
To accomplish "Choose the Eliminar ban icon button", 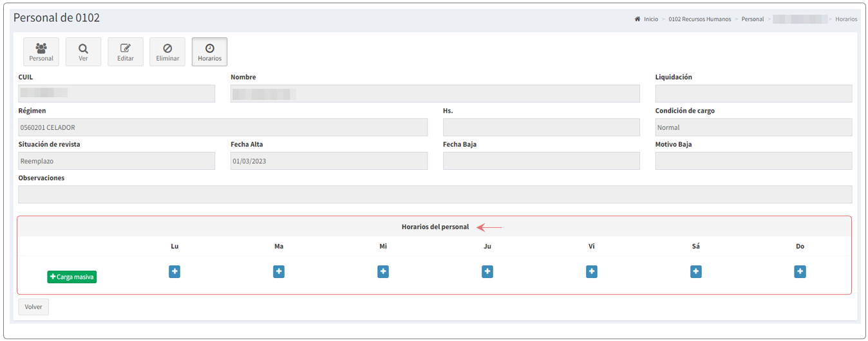I will pos(167,51).
